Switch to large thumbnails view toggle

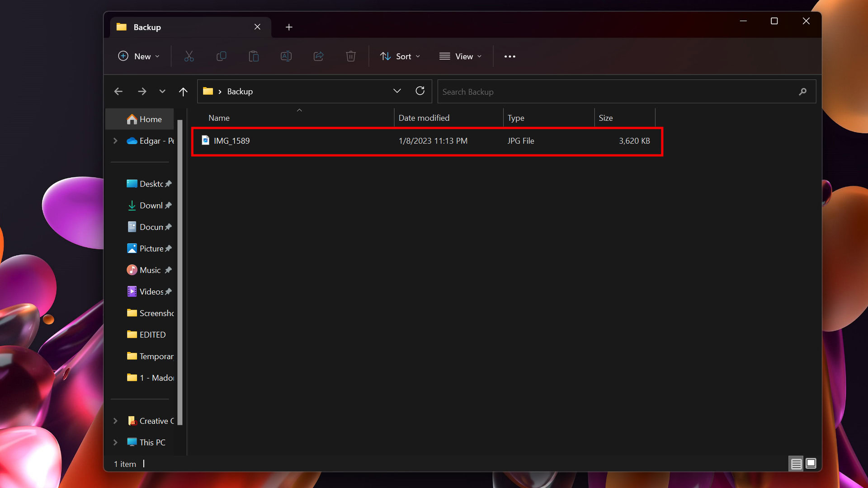811,464
